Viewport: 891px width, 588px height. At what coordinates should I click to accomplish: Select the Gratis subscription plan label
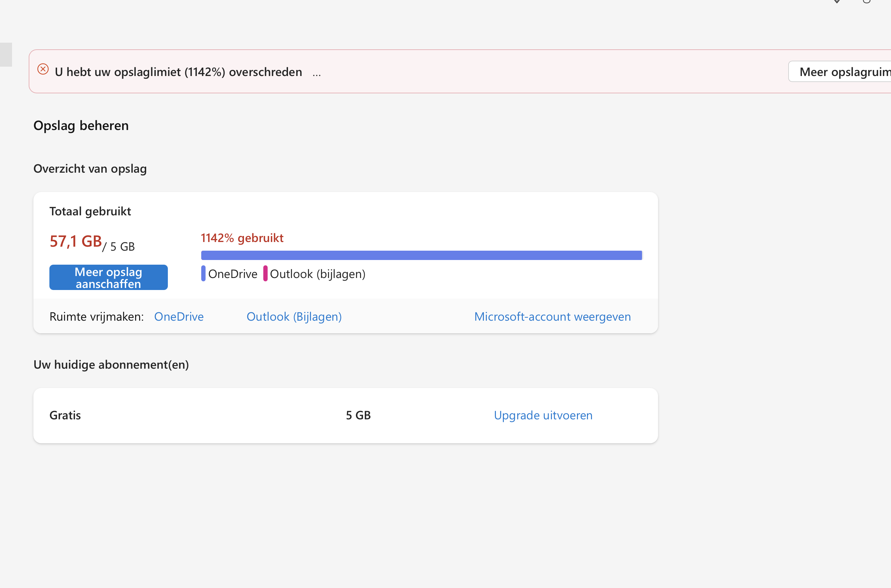click(x=65, y=415)
